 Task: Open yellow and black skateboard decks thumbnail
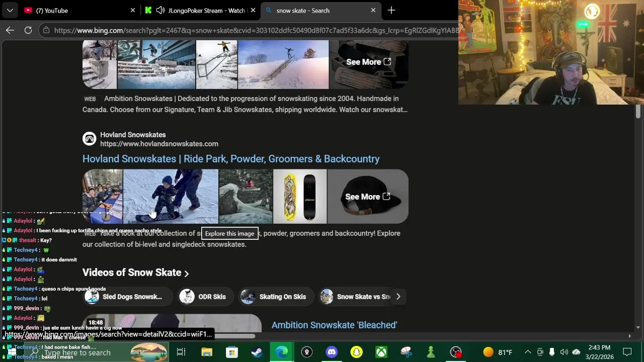(x=300, y=196)
